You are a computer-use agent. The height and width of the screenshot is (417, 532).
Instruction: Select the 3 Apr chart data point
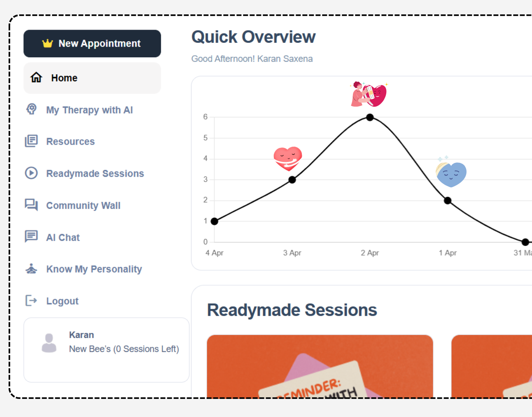pyautogui.click(x=292, y=180)
